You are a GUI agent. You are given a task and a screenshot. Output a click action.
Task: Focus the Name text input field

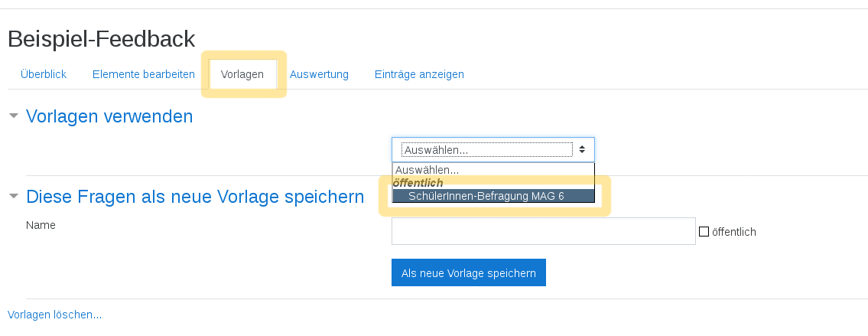click(543, 231)
